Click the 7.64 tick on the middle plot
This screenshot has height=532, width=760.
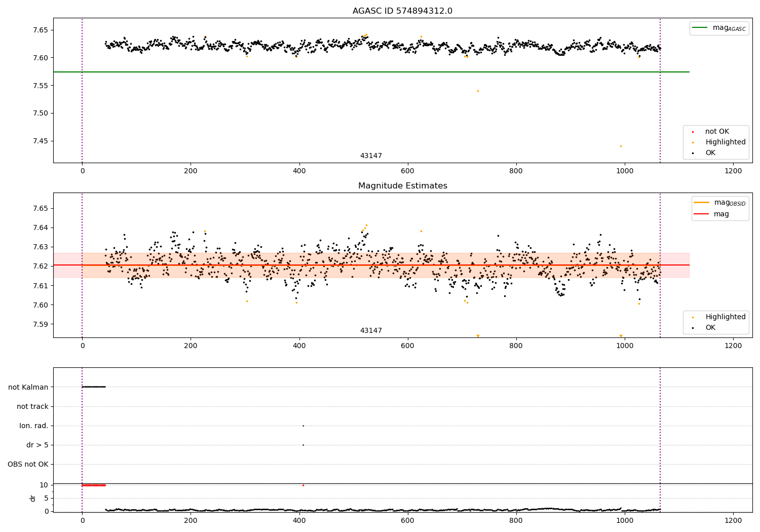40,228
